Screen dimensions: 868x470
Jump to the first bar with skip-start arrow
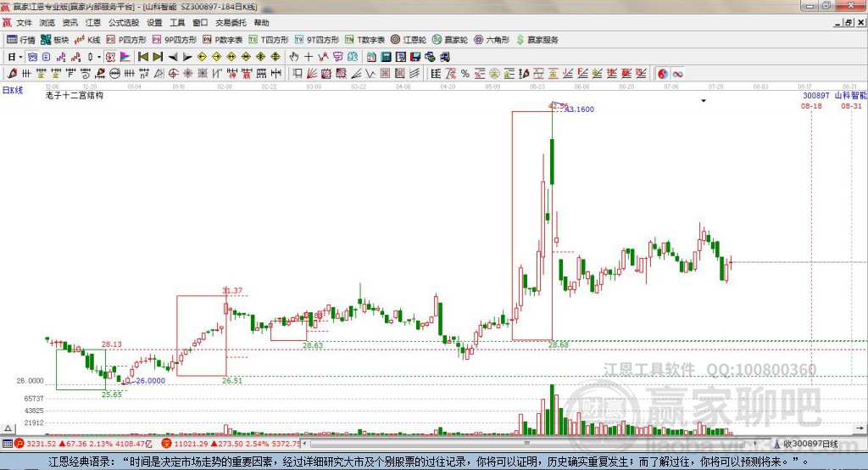(143, 57)
